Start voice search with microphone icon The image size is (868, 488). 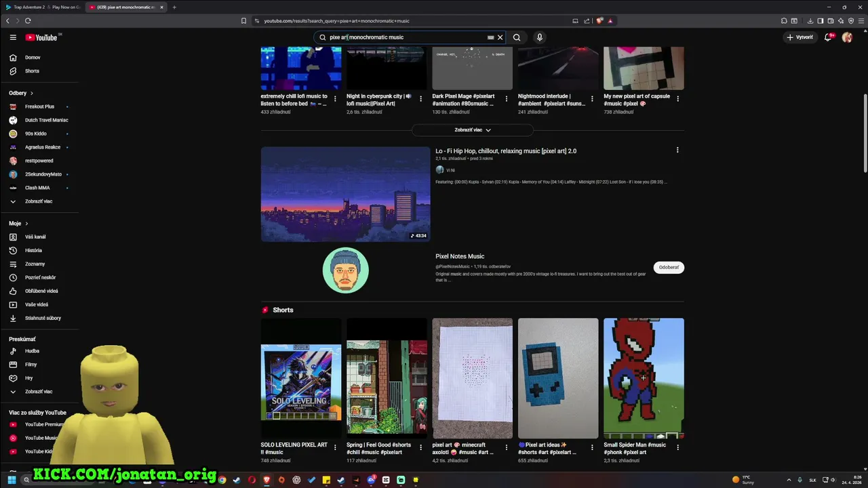[540, 37]
